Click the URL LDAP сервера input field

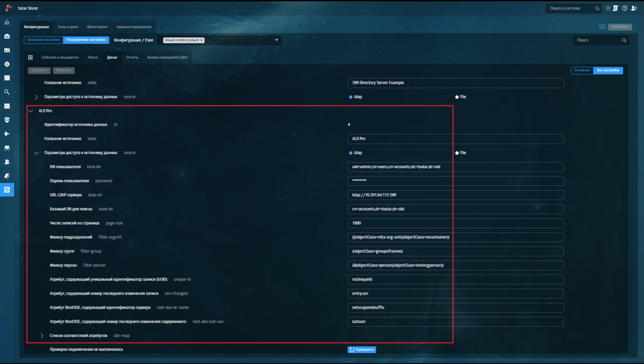tap(455, 195)
